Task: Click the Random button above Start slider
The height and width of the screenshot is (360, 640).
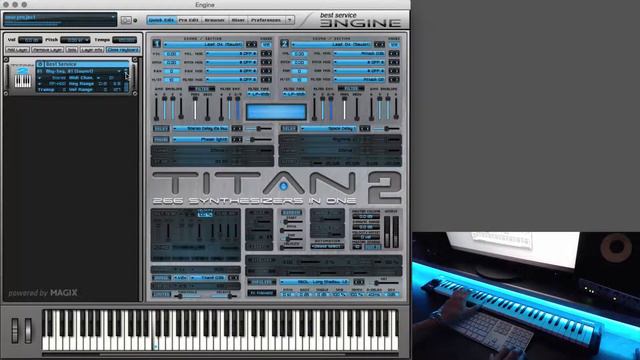Action: pyautogui.click(x=291, y=212)
